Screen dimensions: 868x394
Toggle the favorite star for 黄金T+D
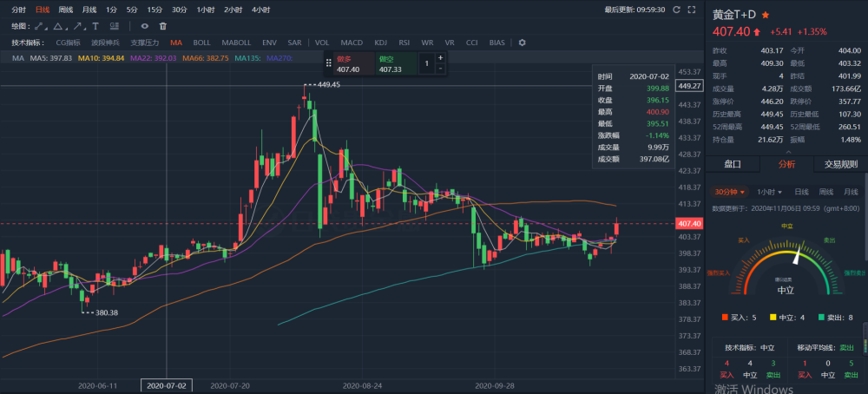765,15
